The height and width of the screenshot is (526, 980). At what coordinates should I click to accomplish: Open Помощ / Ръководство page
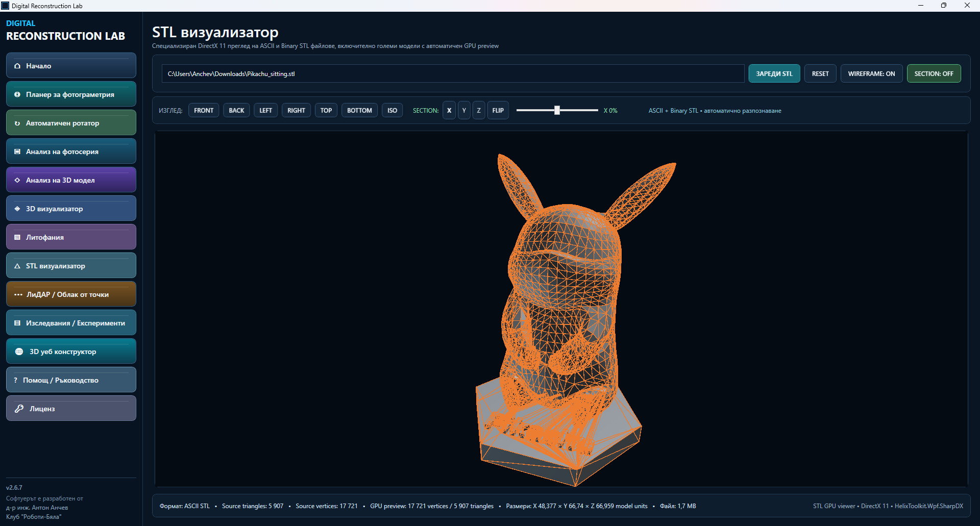(71, 380)
